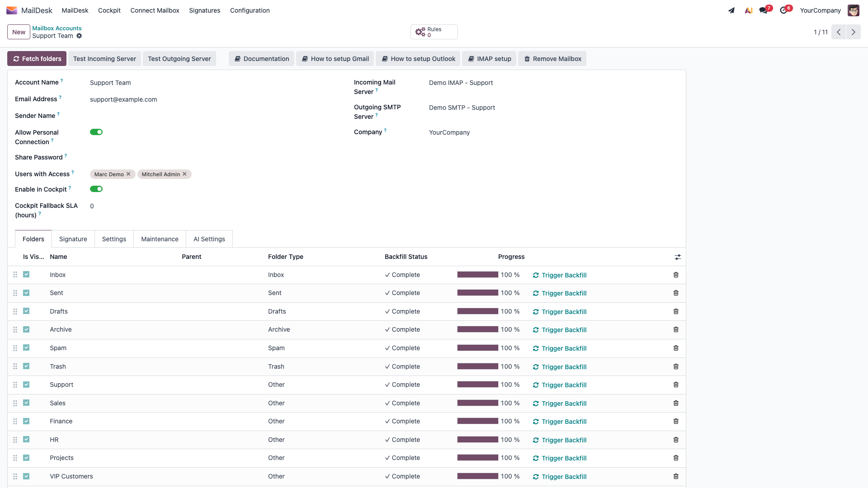
Task: Open Company field dropdown
Action: tap(553, 132)
